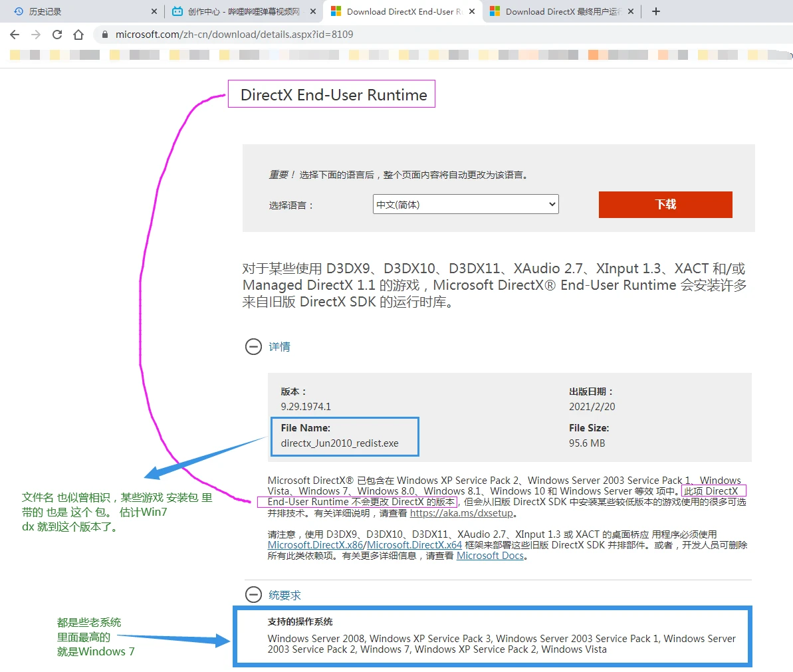Screen dimensions: 793x672
Task: Go back with the browser back arrow
Action: click(15, 35)
